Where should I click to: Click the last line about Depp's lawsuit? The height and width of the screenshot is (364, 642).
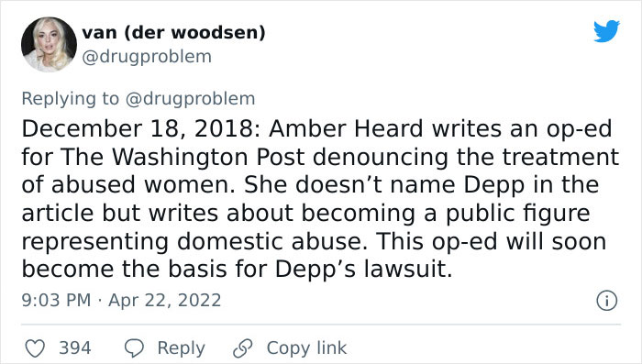pyautogui.click(x=237, y=269)
